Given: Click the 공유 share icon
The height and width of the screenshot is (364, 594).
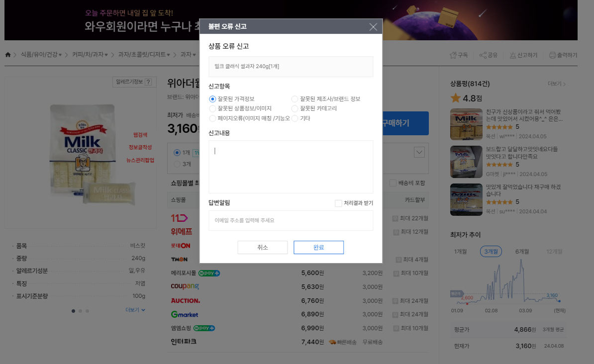Looking at the screenshot, I should click(x=483, y=55).
